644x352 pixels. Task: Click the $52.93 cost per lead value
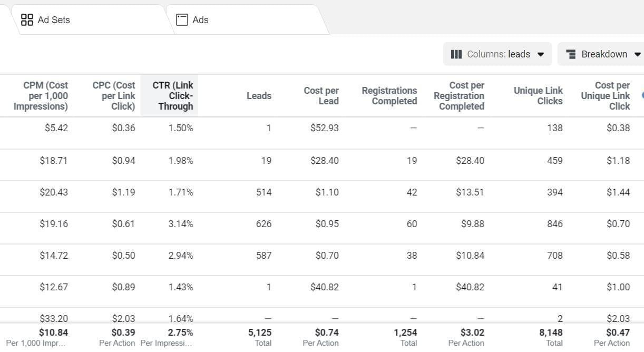click(x=324, y=128)
